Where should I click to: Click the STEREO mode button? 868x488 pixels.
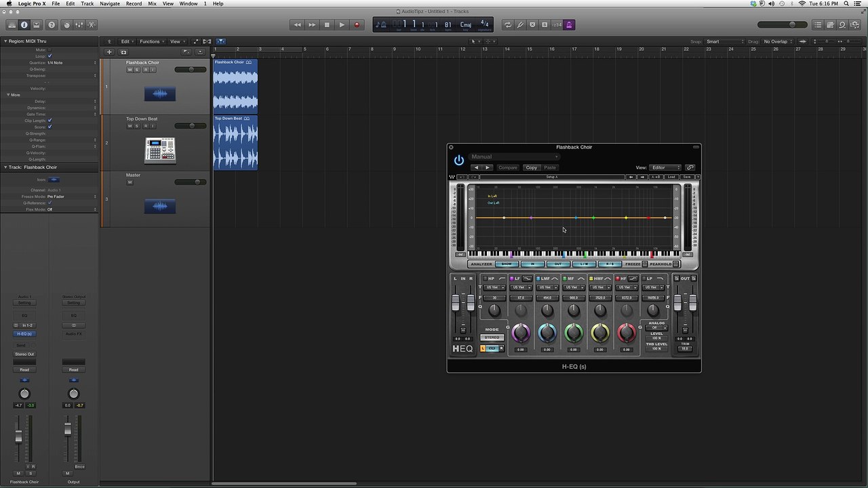click(492, 338)
